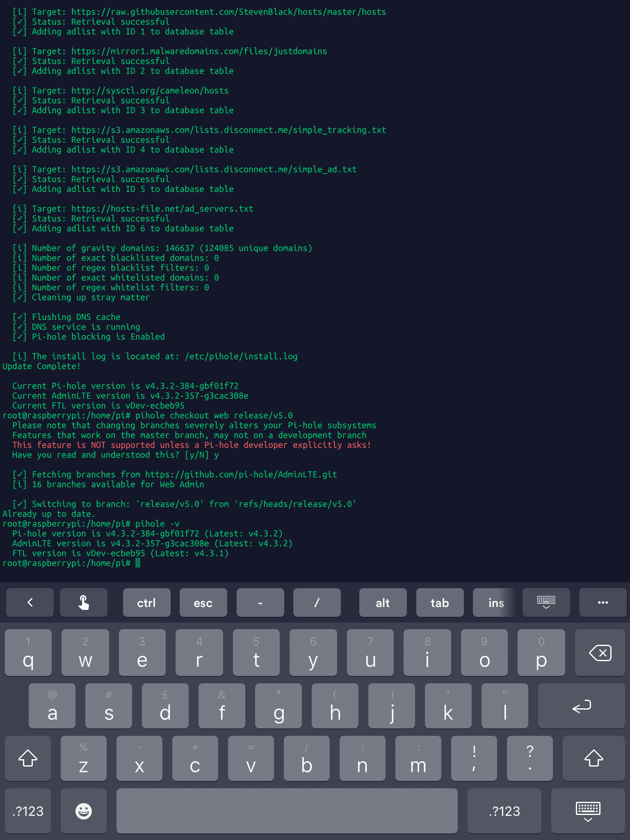Tap the d key

click(x=165, y=706)
